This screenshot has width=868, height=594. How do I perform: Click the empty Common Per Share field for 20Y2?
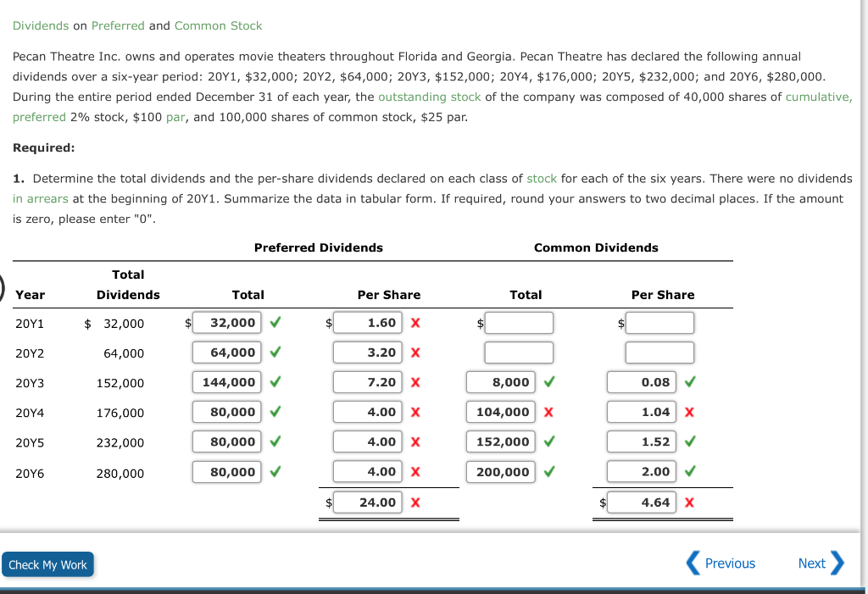pos(660,353)
